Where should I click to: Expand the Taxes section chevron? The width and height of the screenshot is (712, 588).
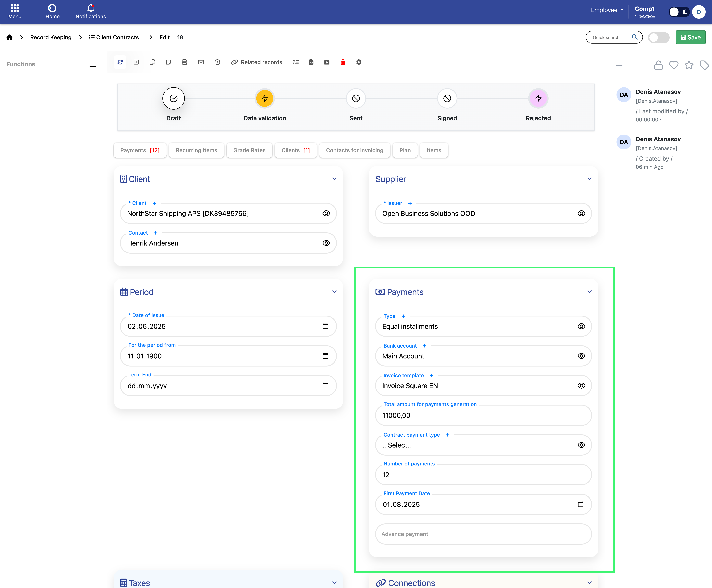tap(335, 583)
